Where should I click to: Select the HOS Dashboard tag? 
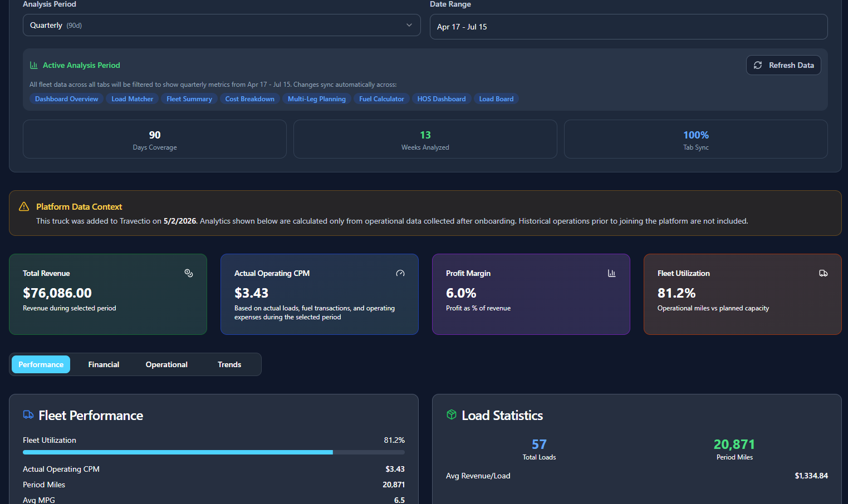pos(442,99)
